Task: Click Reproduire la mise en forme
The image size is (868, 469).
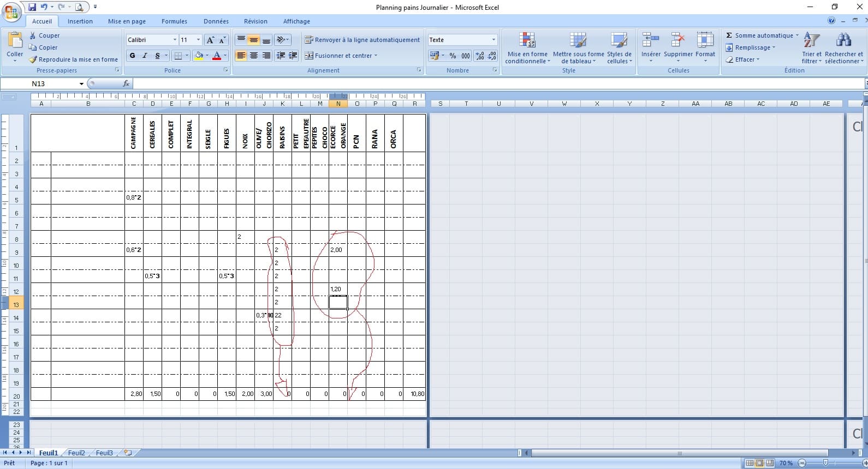Action: 74,59
